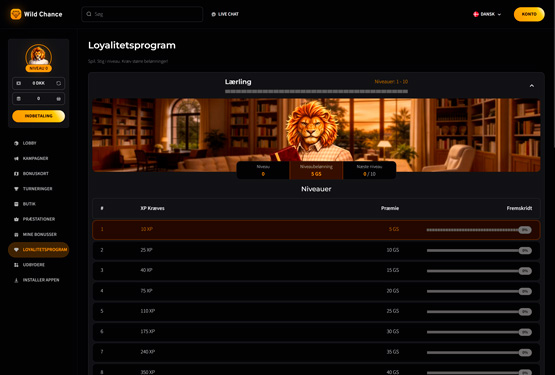Click the Turneringer trophy icon
The width and height of the screenshot is (555, 375).
[x=16, y=189]
